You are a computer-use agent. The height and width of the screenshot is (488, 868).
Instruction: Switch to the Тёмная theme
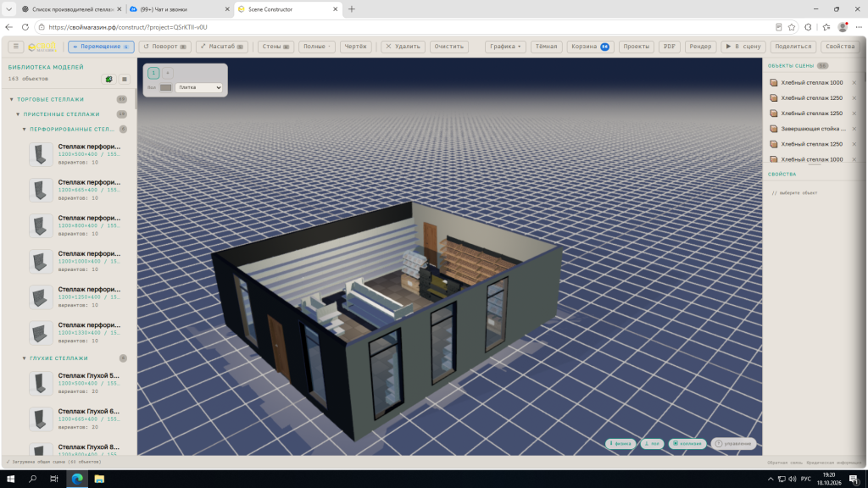[547, 47]
